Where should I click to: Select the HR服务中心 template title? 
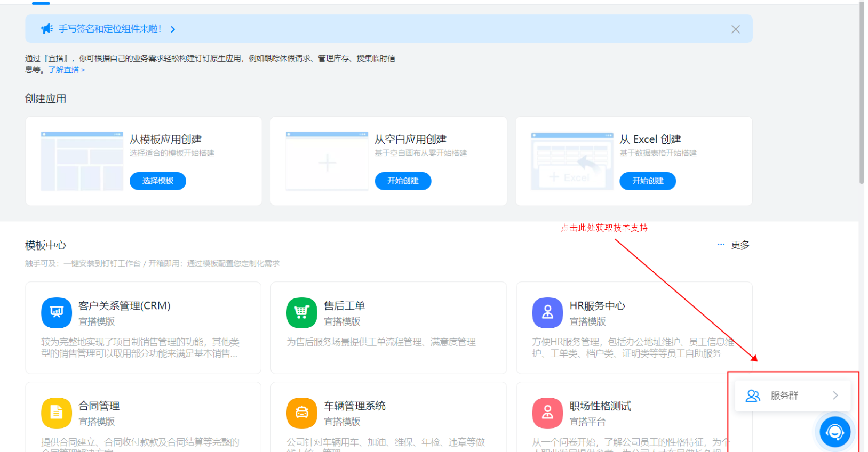coord(598,306)
